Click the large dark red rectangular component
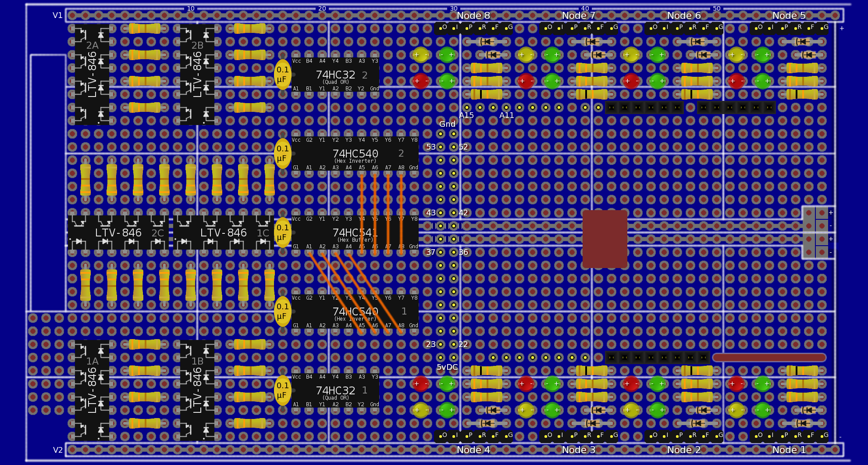 click(605, 239)
